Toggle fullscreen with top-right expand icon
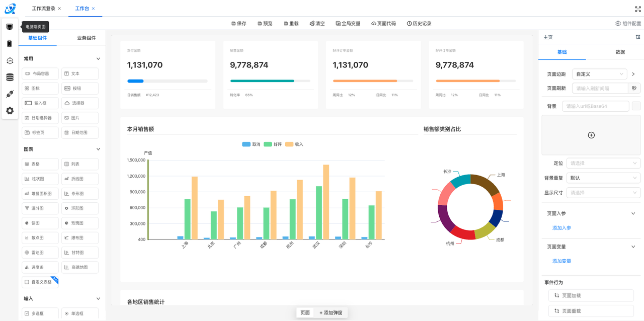 (x=638, y=9)
